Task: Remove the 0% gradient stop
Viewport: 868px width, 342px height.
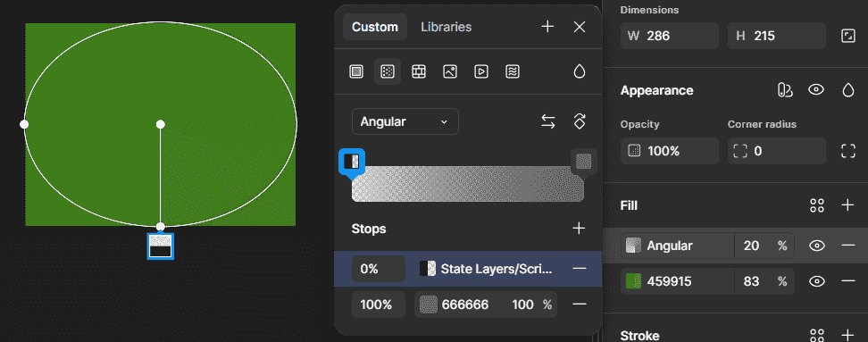Action: (x=580, y=269)
